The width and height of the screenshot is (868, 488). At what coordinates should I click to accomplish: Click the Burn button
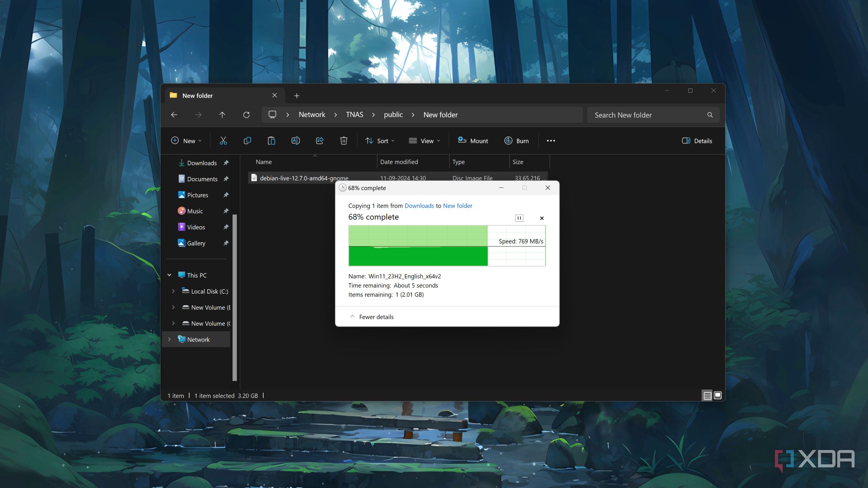click(x=517, y=141)
